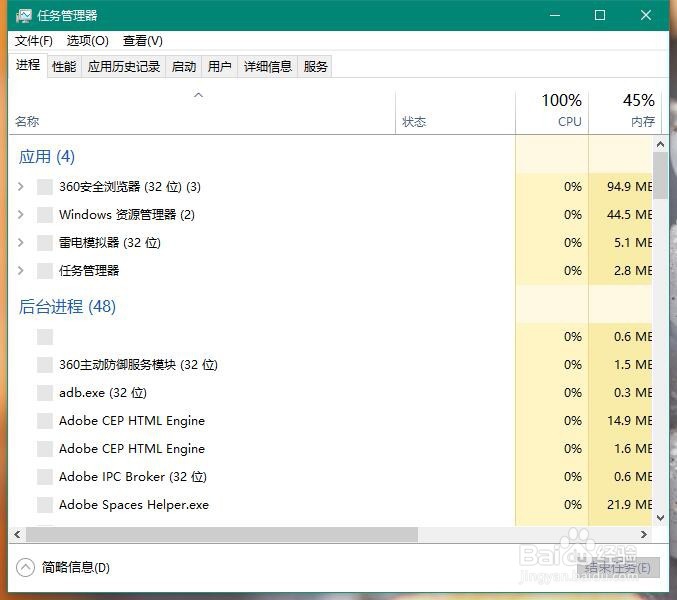The width and height of the screenshot is (677, 600).
Task: Click the adb.exe process icon
Action: point(44,393)
